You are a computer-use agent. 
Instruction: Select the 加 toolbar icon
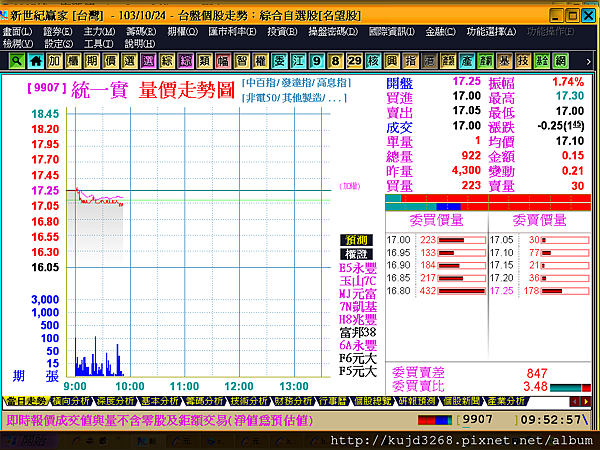54,61
